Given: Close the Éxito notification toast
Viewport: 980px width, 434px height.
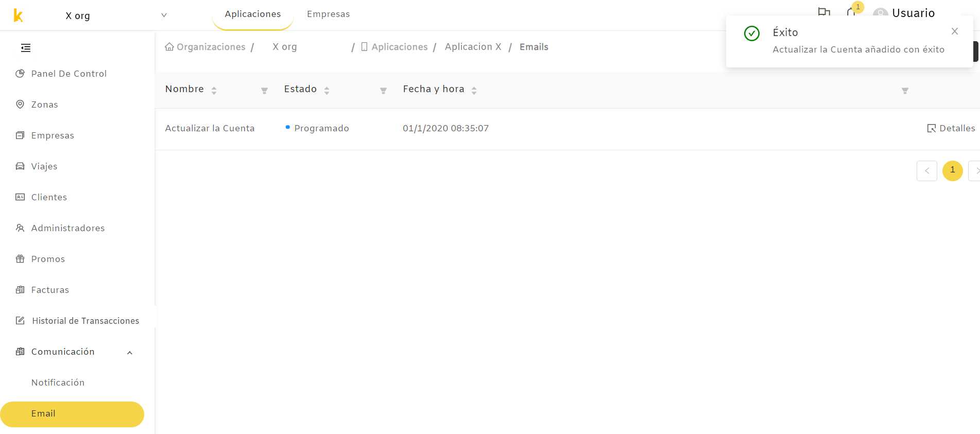Looking at the screenshot, I should [955, 31].
